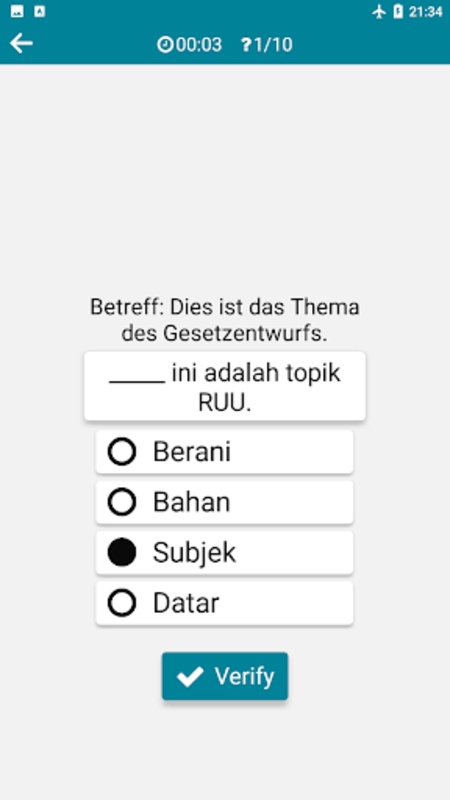Select the Datar radio button

(122, 603)
